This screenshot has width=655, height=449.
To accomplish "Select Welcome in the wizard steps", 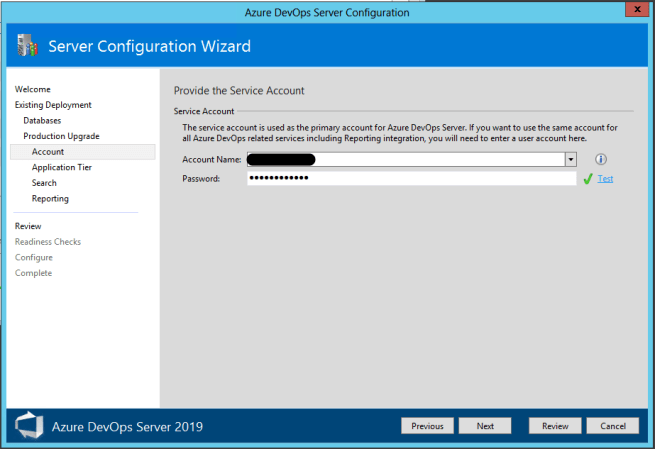I will 33,89.
